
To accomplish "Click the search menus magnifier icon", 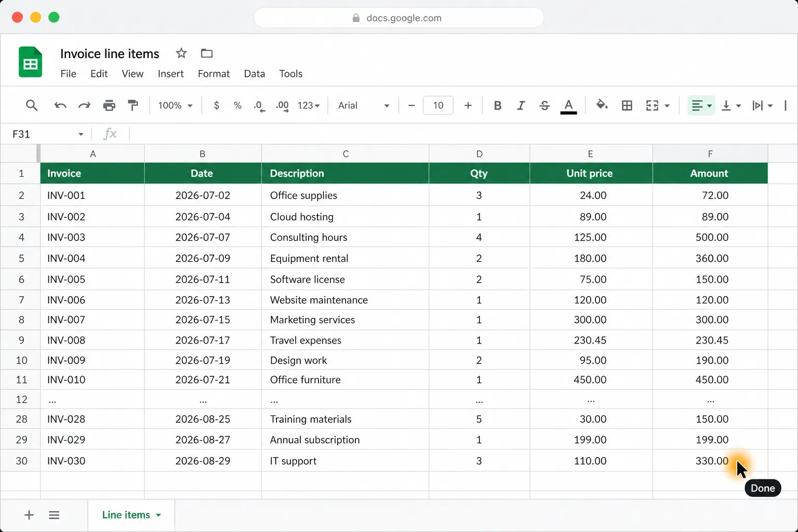I will point(32,105).
